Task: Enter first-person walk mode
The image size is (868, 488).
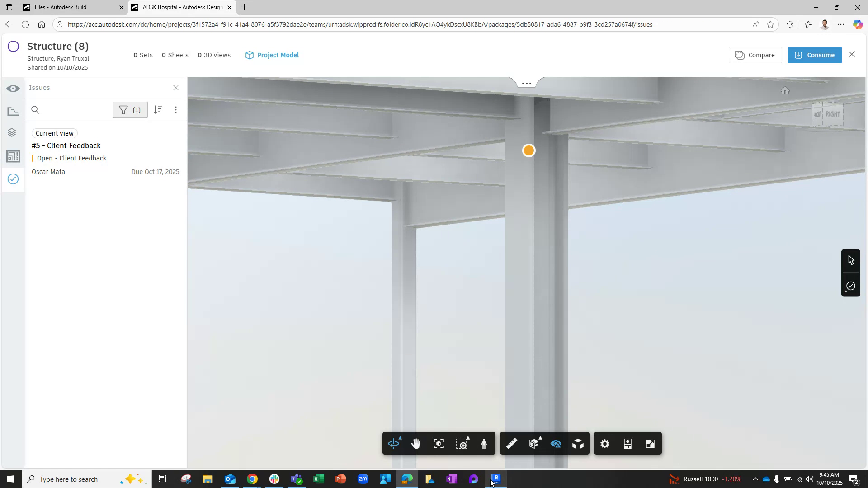Action: coord(484,443)
